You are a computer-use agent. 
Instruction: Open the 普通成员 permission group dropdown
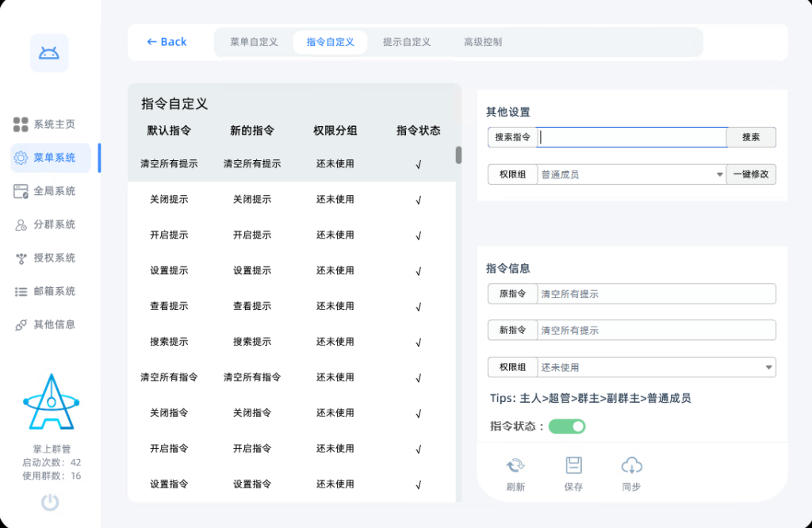pos(630,174)
